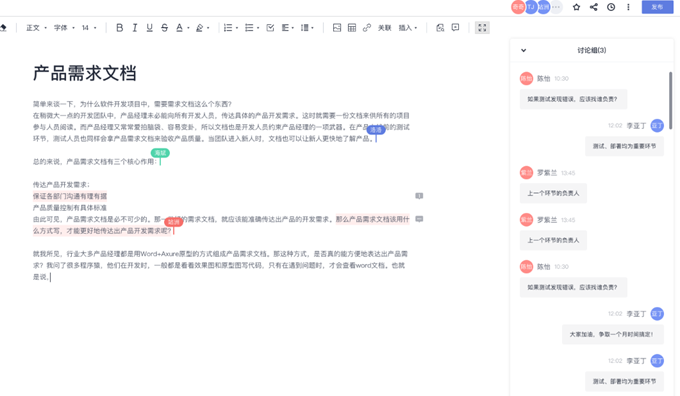Click the 讨论组(3) panel header
This screenshot has width=680, height=396.
click(592, 50)
